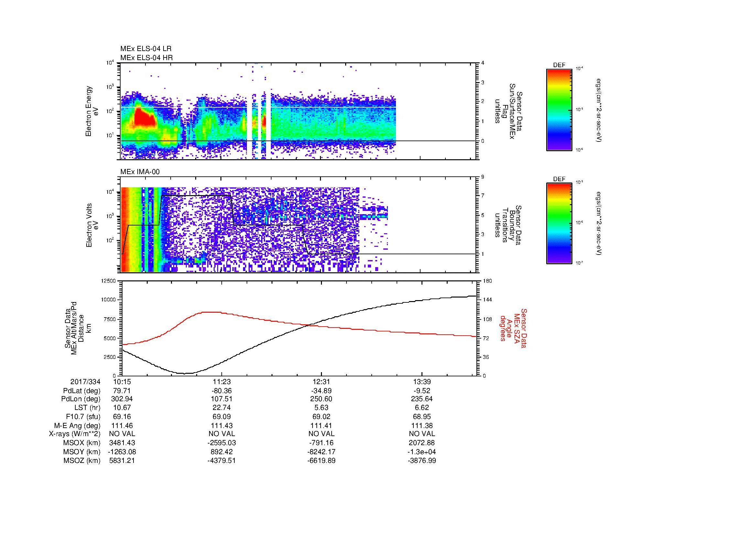Click the 'Electron Volts eV' axis label

[x=92, y=225]
